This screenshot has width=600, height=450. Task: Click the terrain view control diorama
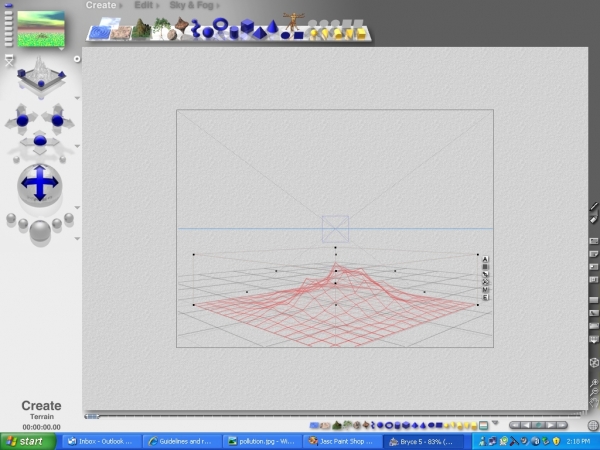pos(41,76)
